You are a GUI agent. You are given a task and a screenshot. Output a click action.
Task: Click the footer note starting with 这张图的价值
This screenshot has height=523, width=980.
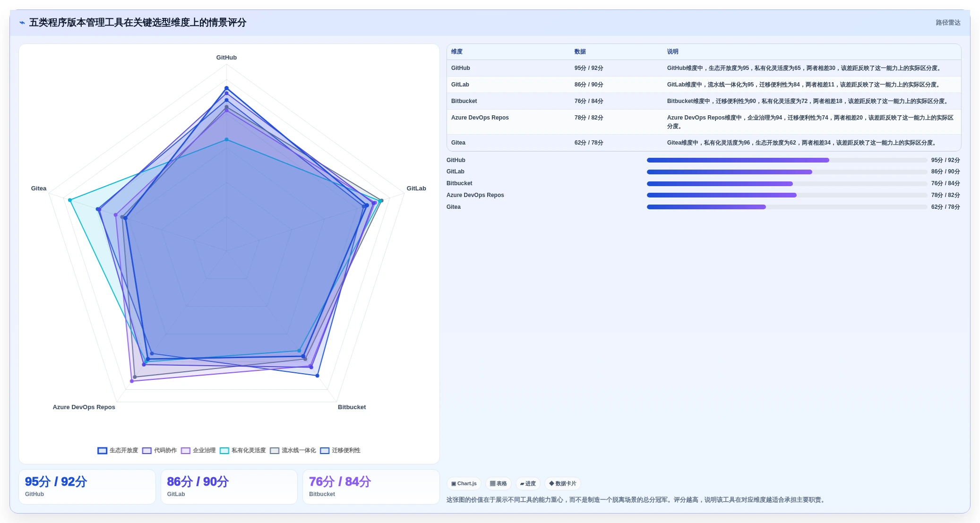(637, 500)
